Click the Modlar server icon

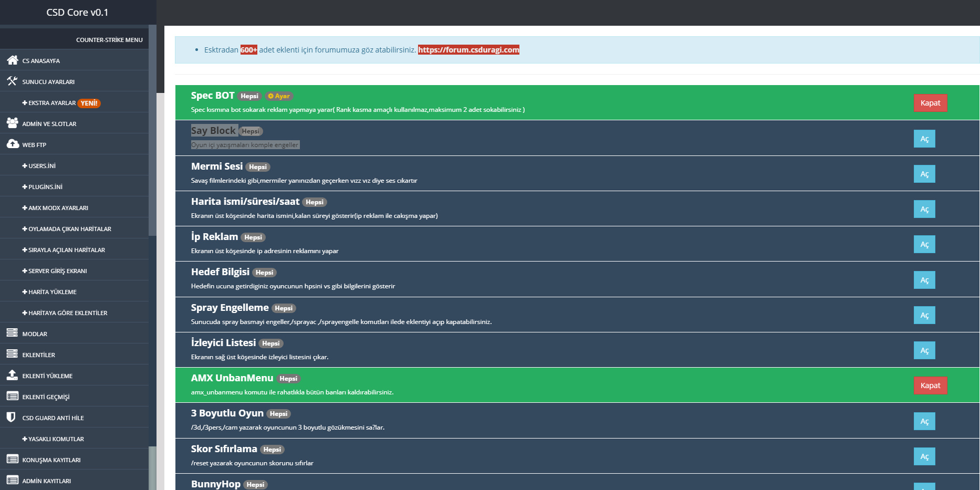pos(12,333)
